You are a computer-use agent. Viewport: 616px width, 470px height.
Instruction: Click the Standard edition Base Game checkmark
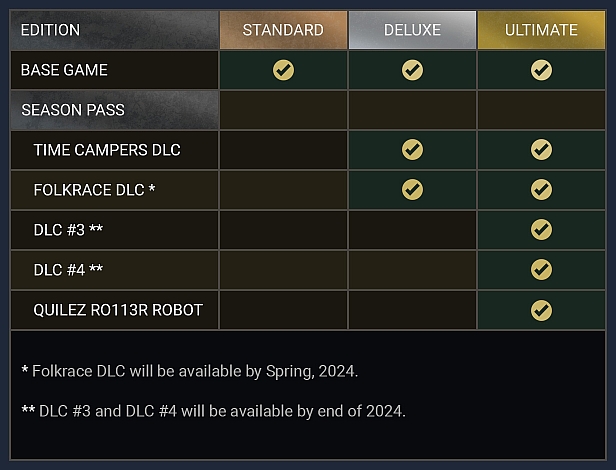[283, 70]
